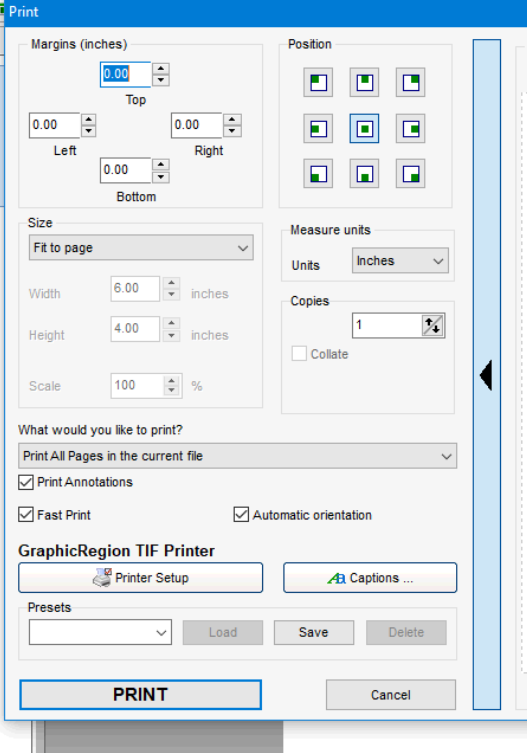Select middle-left position icon
This screenshot has width=527, height=753.
[318, 129]
